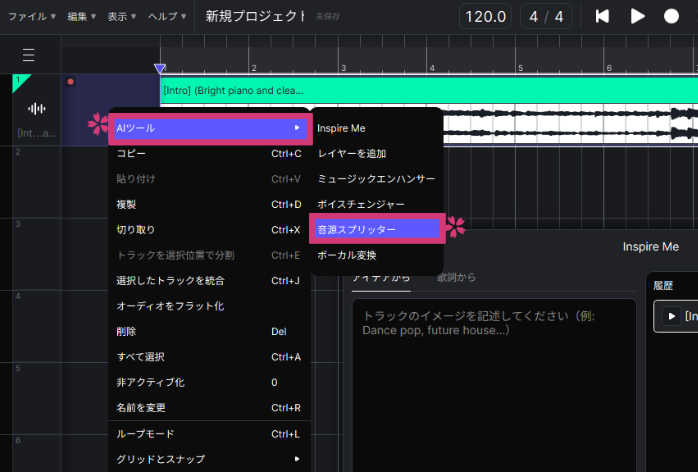Open the ヘルプ menu
698x472 pixels.
coord(167,16)
